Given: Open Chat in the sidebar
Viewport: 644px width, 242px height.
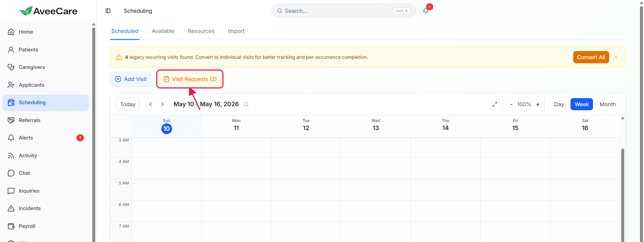Looking at the screenshot, I should (46, 173).
